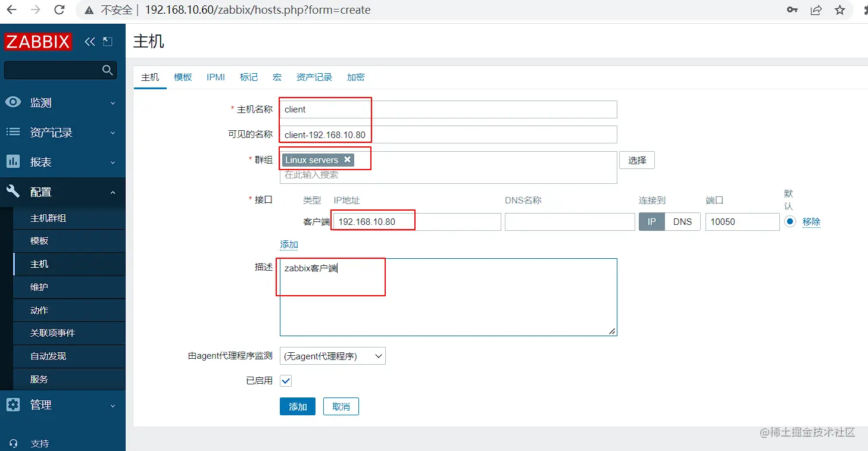Switch to the 主机 tab
This screenshot has height=451, width=868.
[x=150, y=77]
